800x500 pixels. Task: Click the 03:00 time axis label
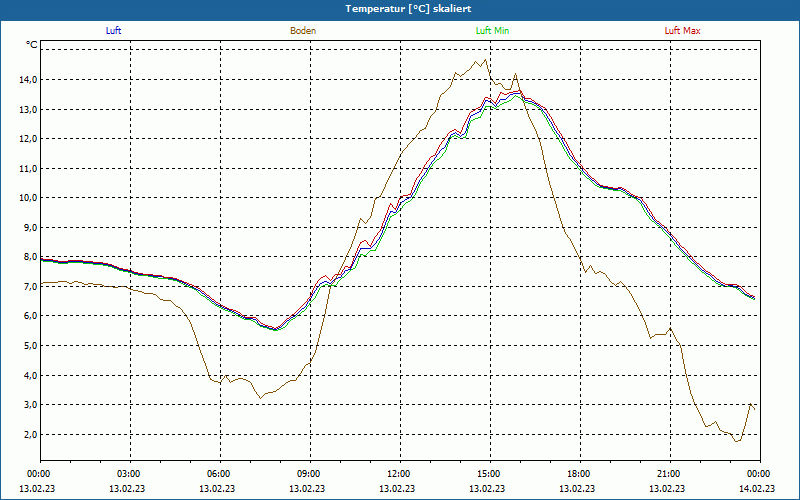[x=131, y=474]
